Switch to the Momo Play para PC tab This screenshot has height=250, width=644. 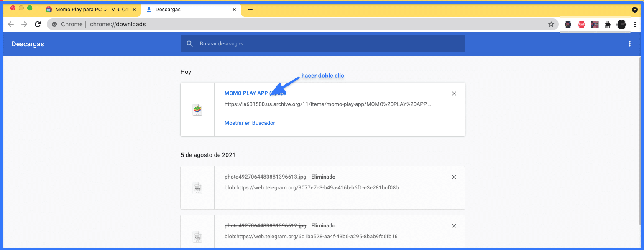88,10
